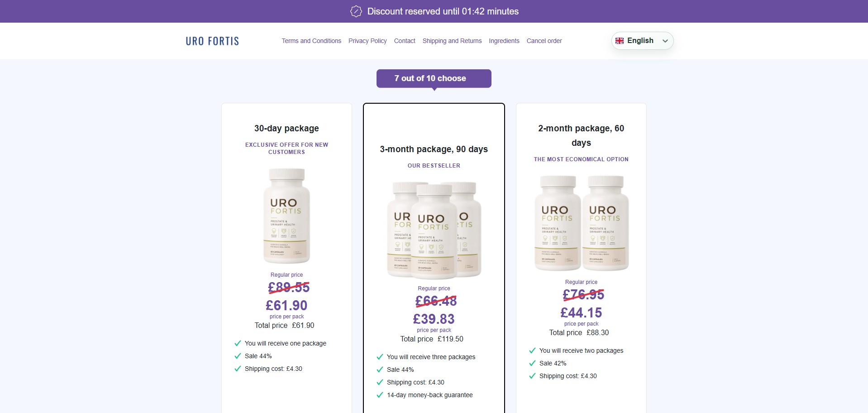Open the English language dropdown
The height and width of the screenshot is (413, 868).
642,41
